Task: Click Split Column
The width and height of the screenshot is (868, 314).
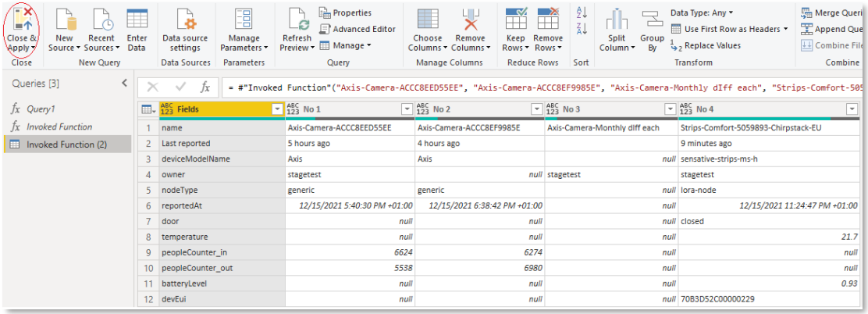Action: click(x=617, y=30)
